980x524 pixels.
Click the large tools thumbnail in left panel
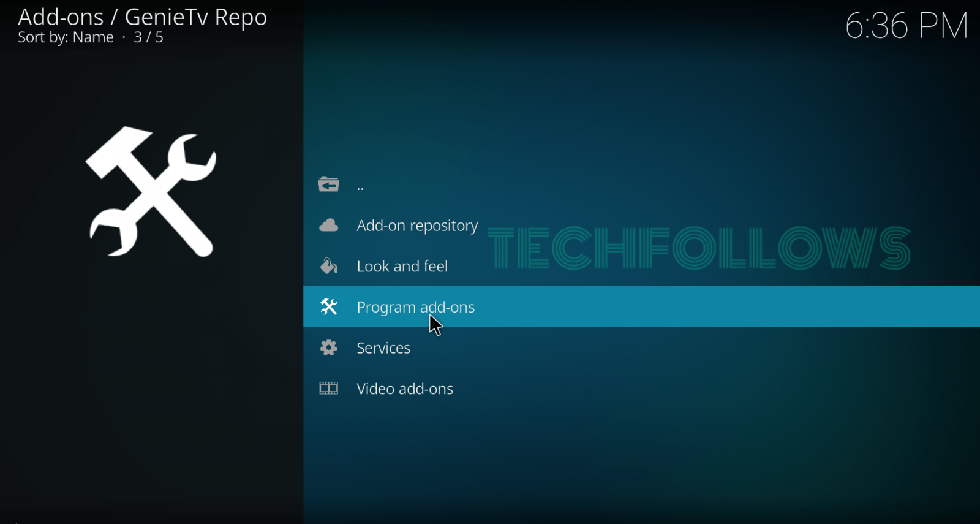point(151,192)
